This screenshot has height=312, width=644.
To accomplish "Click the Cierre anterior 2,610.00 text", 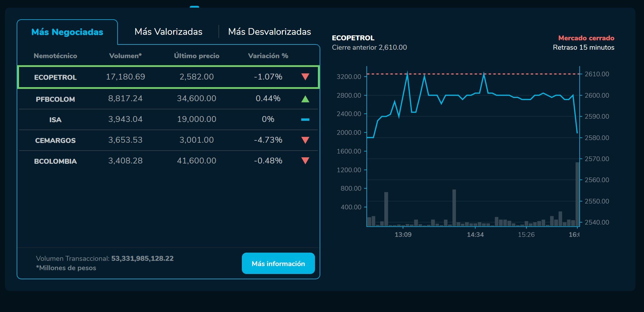I will 369,47.
